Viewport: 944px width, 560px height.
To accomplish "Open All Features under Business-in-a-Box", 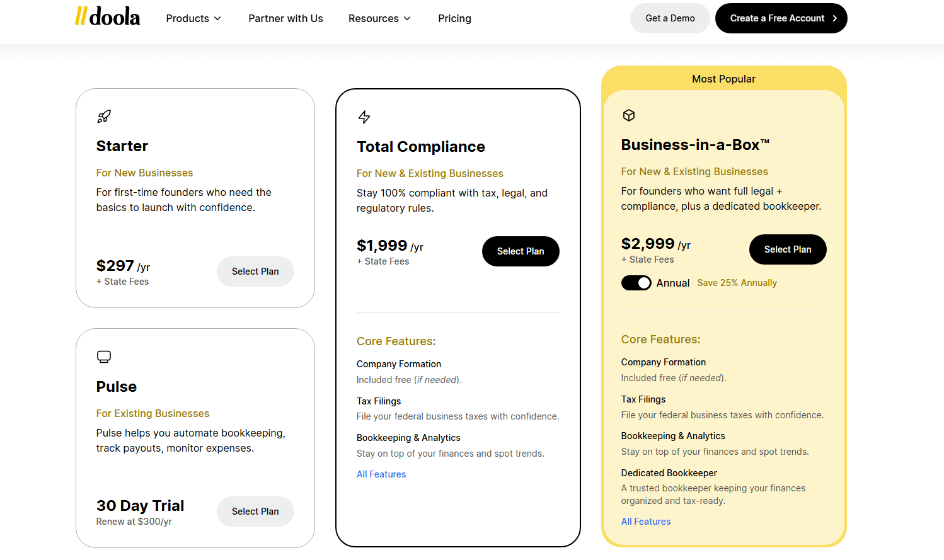I will click(646, 522).
